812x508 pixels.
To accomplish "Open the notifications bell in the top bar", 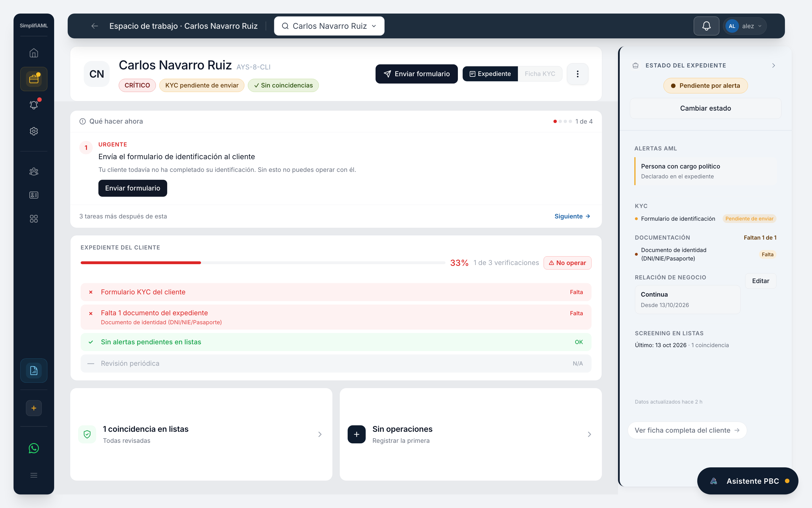I will (x=706, y=26).
